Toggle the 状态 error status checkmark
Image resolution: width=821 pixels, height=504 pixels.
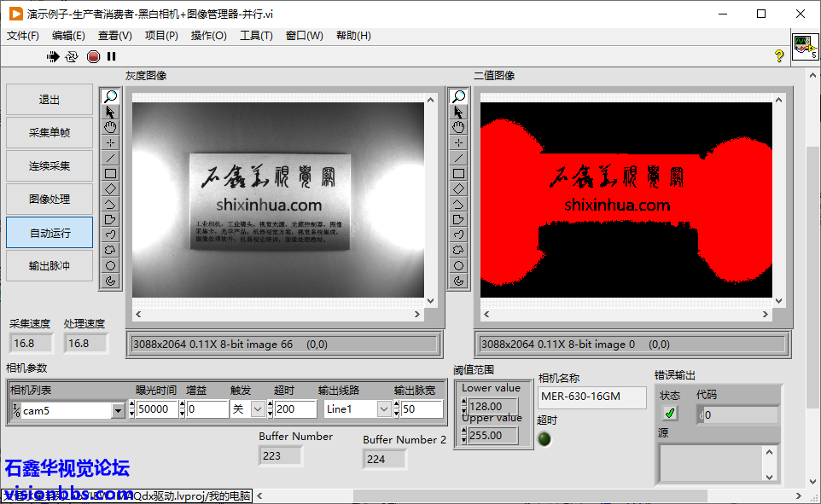[670, 414]
